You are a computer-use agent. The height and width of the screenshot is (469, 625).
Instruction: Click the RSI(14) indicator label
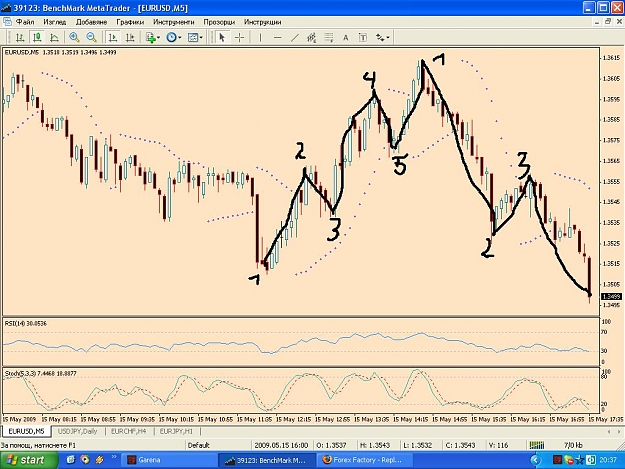(26, 324)
